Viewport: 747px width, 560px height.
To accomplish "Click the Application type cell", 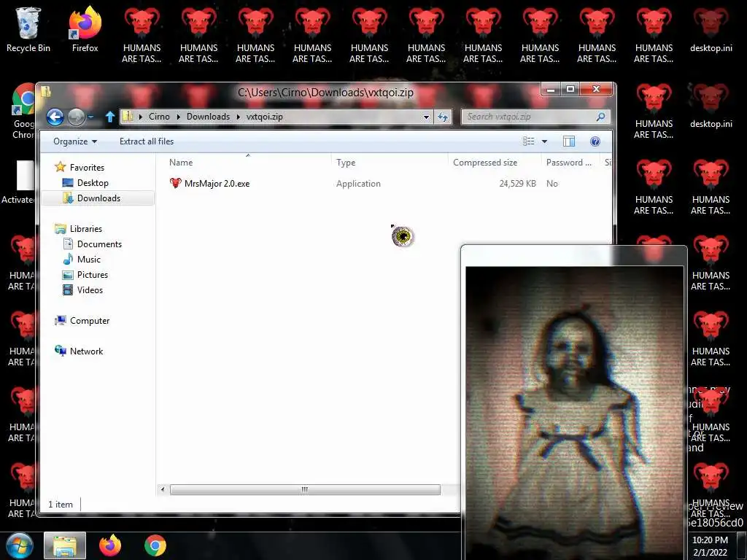I will (358, 184).
